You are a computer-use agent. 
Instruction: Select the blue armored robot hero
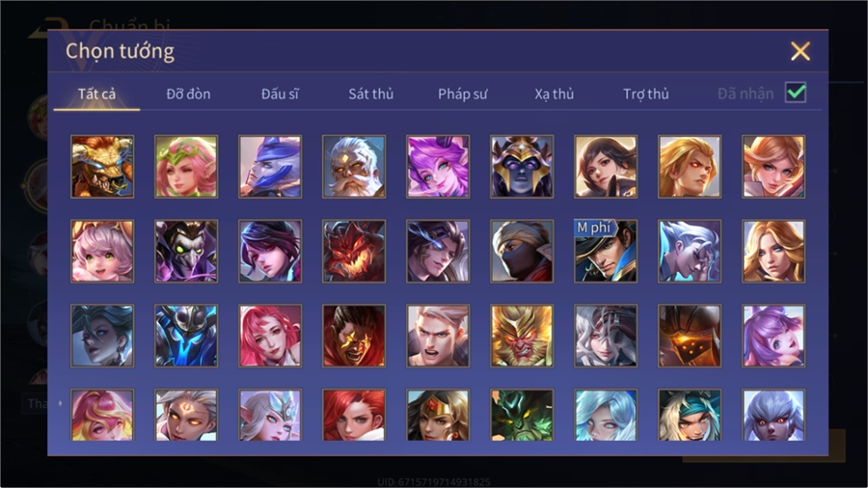(x=186, y=336)
